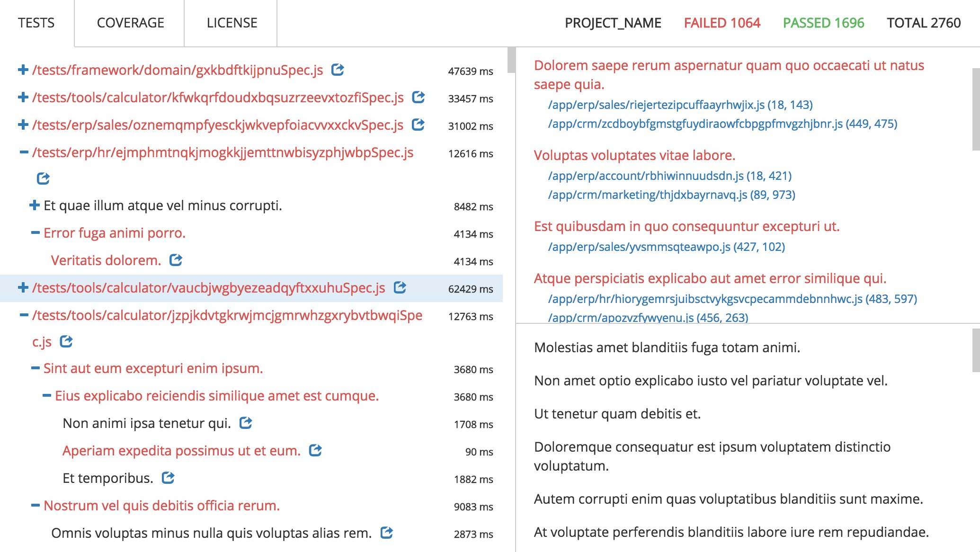Open the LICENSE tab
Viewport: 980px width, 552px height.
(232, 23)
